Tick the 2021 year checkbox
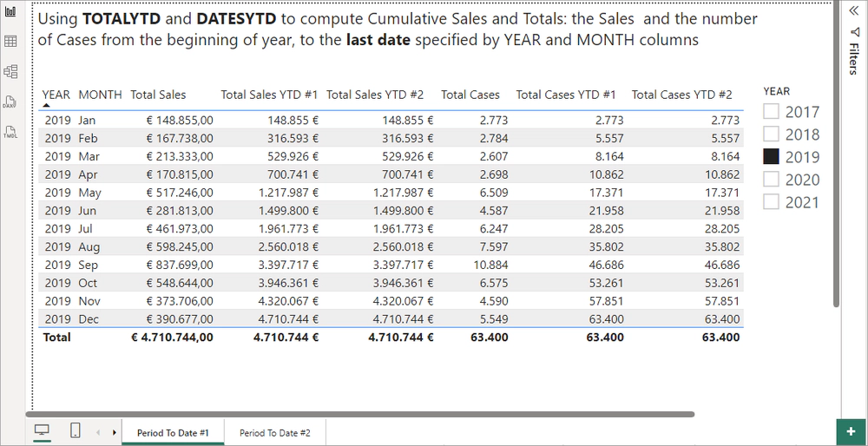 point(771,202)
